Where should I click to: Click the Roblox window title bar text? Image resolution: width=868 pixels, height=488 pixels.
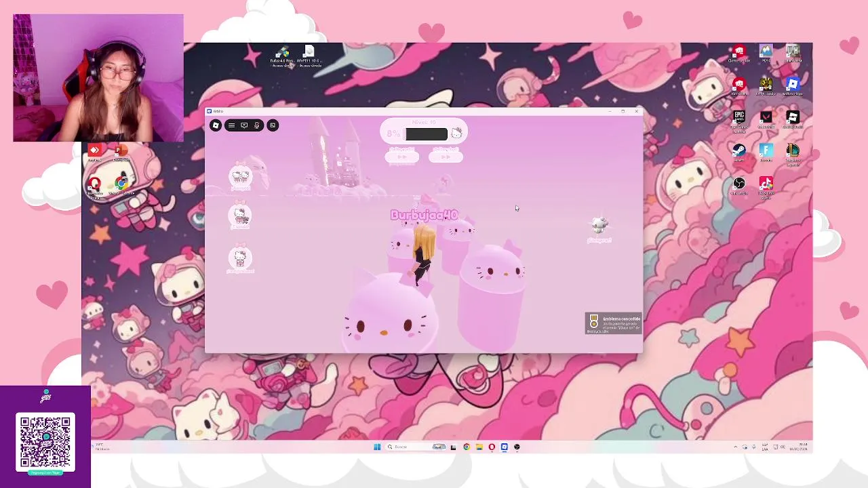(x=218, y=111)
